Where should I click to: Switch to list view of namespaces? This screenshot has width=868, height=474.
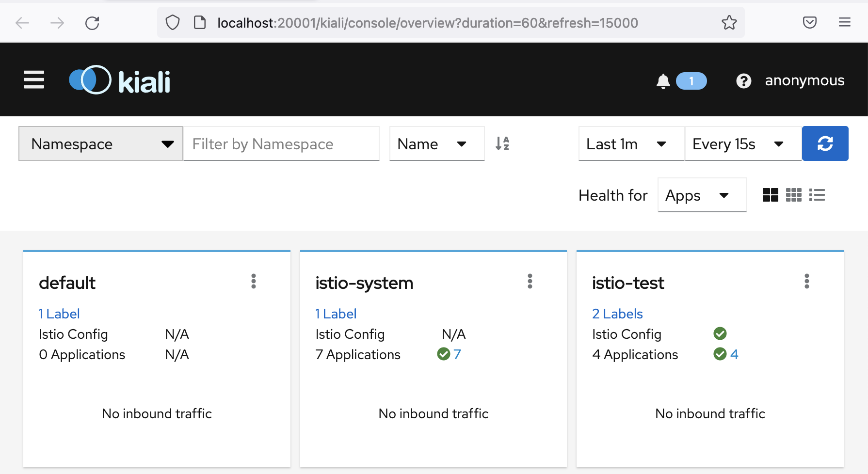coord(817,195)
